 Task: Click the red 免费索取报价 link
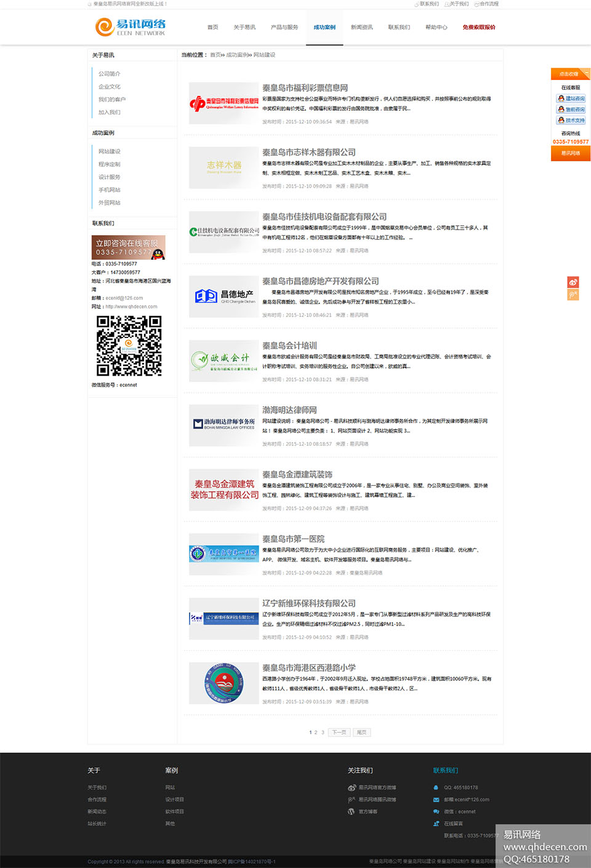coord(479,27)
